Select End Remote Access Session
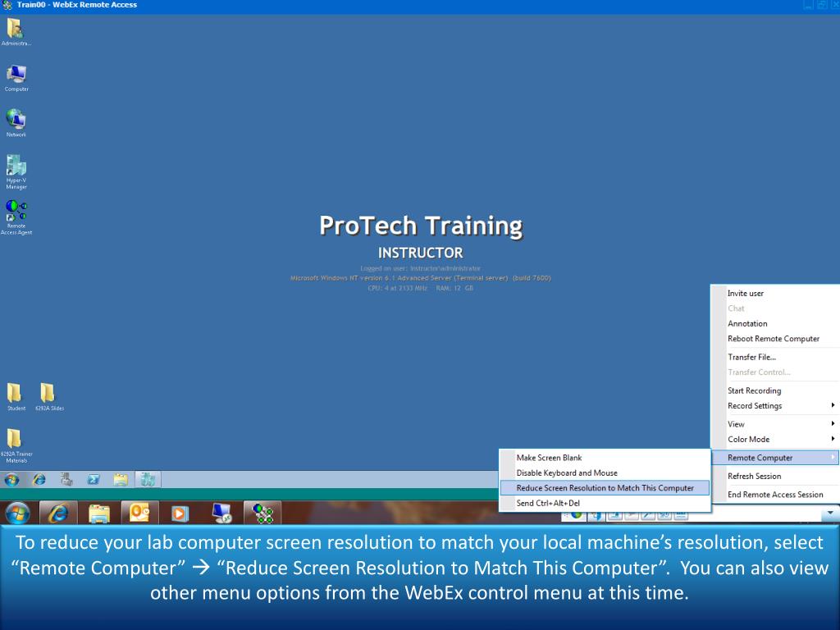Image resolution: width=840 pixels, height=630 pixels. pyautogui.click(x=775, y=495)
